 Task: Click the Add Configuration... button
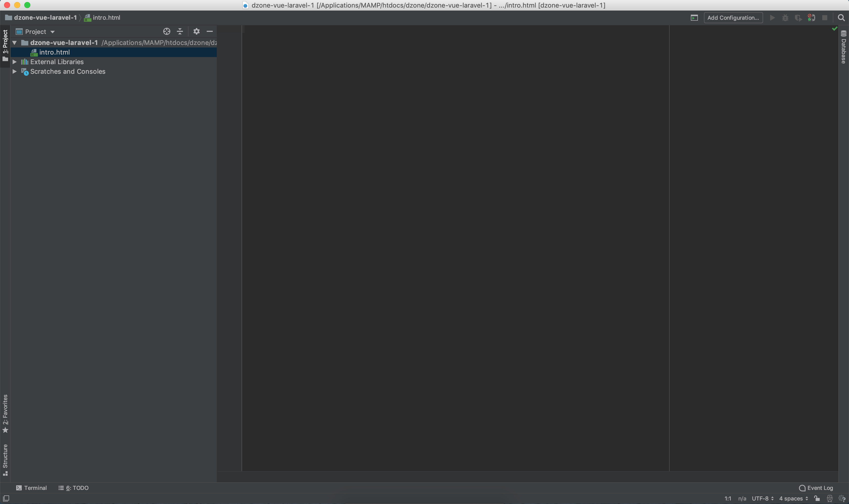pos(733,18)
